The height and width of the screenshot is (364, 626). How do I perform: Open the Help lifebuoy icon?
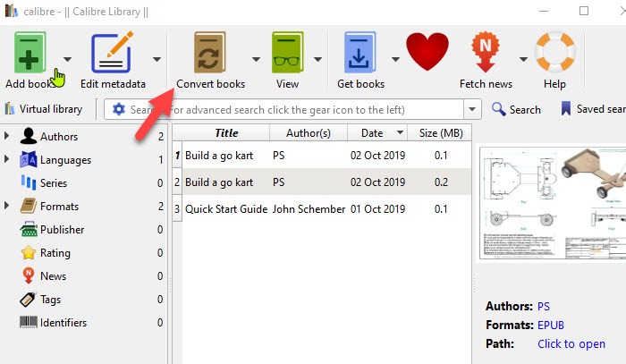point(555,52)
